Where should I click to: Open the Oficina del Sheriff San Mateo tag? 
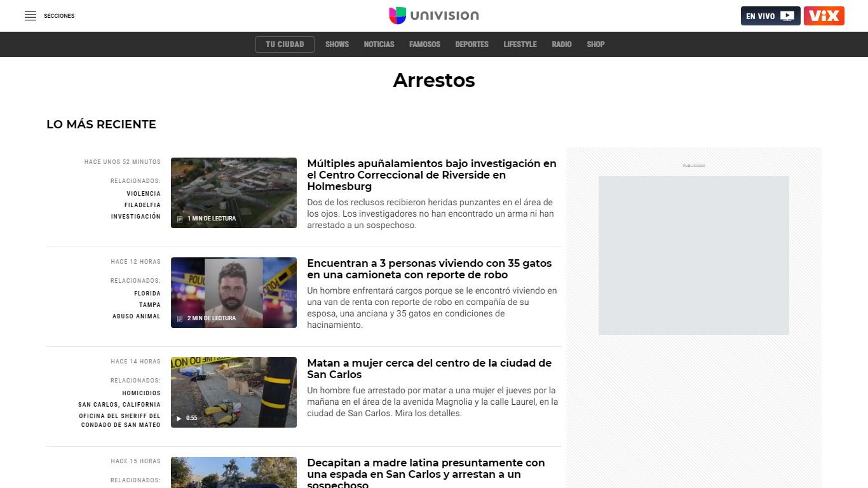point(120,421)
